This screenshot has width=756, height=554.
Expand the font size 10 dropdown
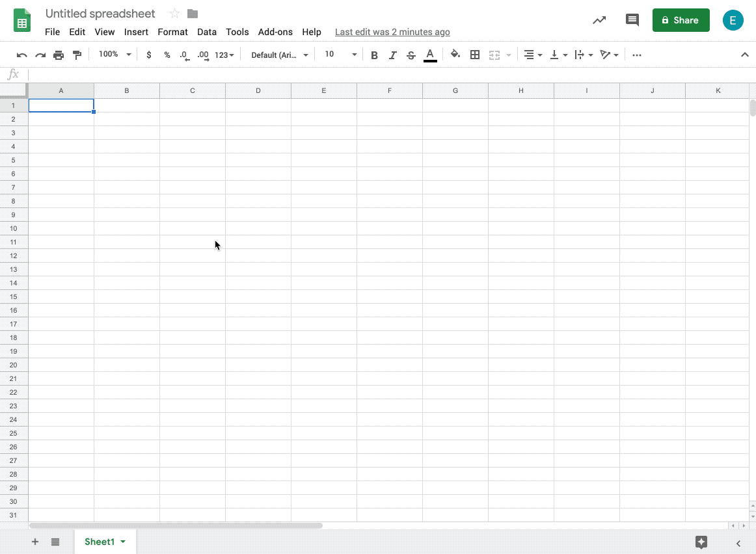click(340, 55)
